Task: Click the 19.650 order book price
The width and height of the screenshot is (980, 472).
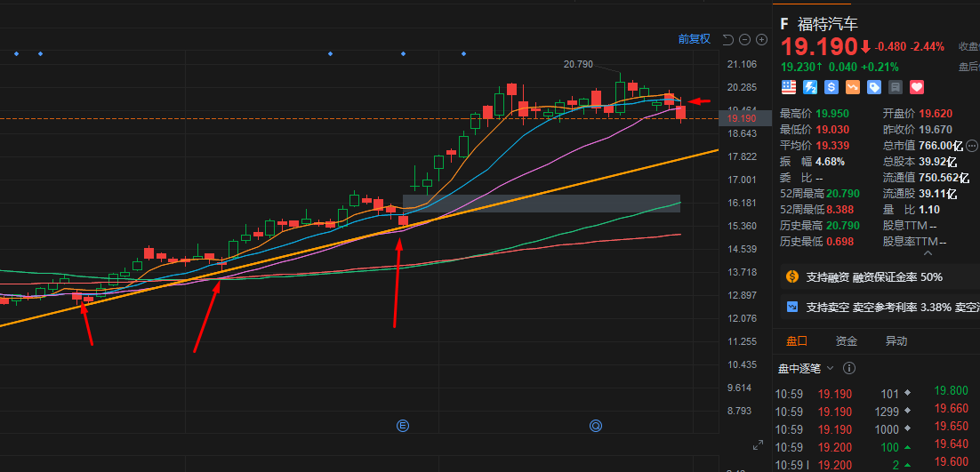Action: coord(950,427)
